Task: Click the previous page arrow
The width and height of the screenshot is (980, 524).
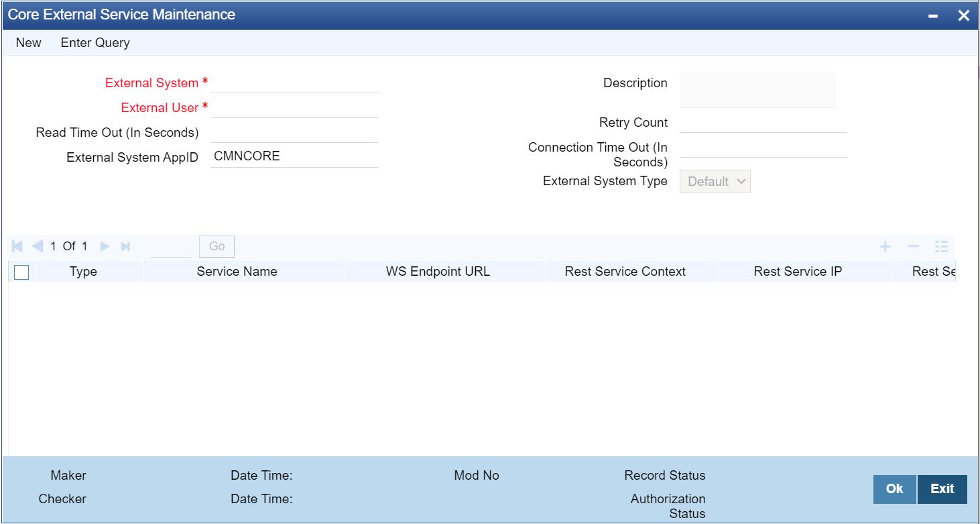Action: coord(37,246)
